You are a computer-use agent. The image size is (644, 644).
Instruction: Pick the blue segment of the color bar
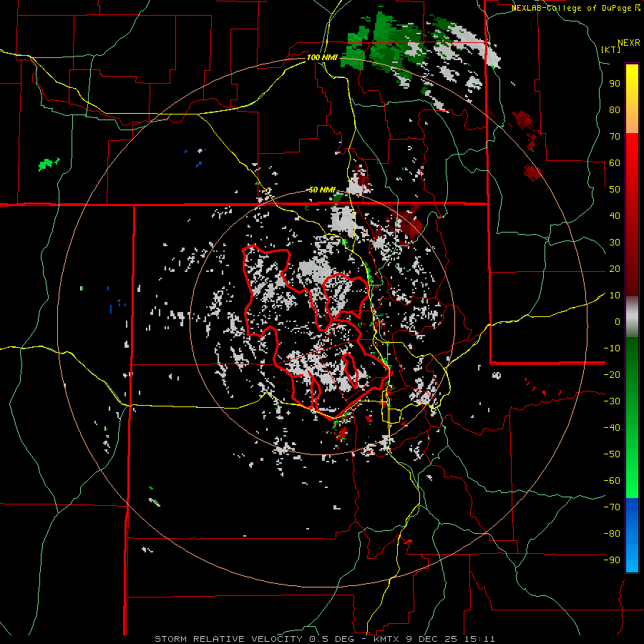point(632,535)
